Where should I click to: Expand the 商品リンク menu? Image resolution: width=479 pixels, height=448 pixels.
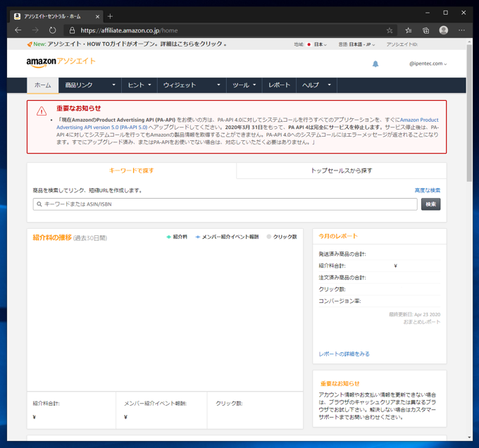click(x=90, y=85)
